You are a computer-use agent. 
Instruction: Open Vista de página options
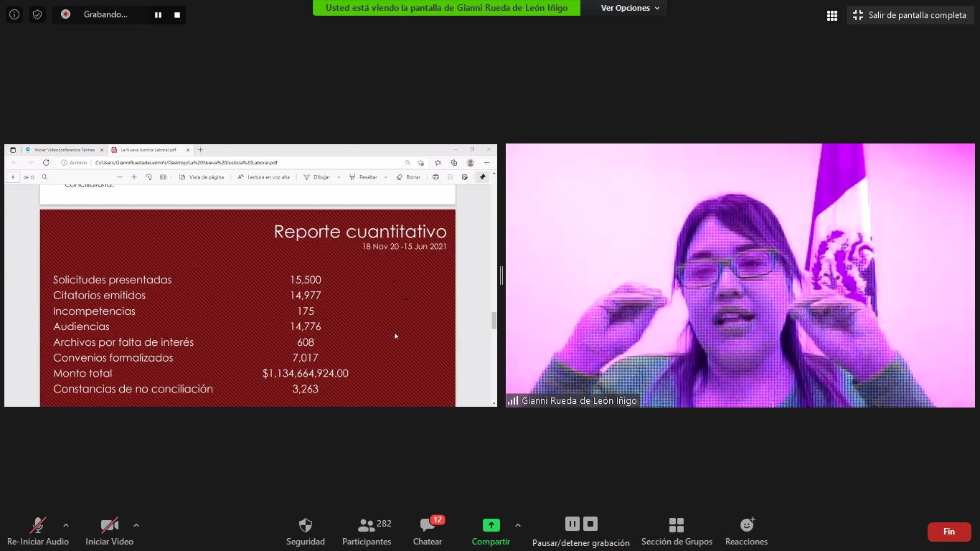click(x=202, y=177)
